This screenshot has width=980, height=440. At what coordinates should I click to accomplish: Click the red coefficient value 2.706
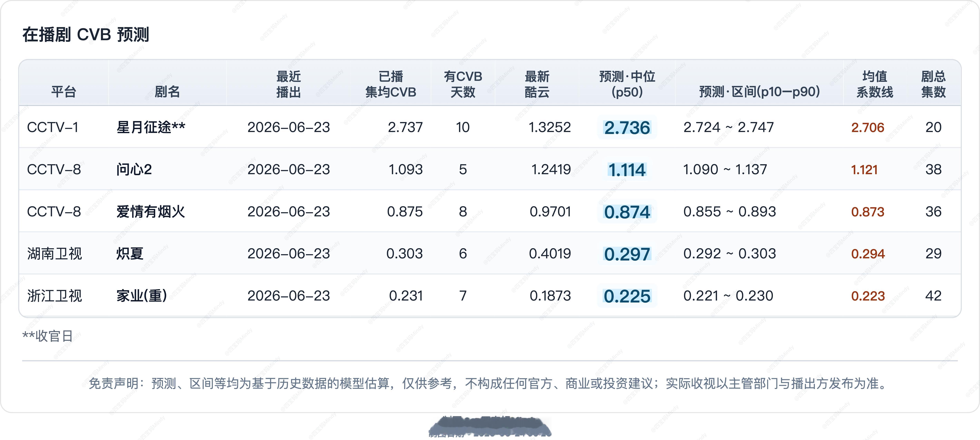pos(868,128)
